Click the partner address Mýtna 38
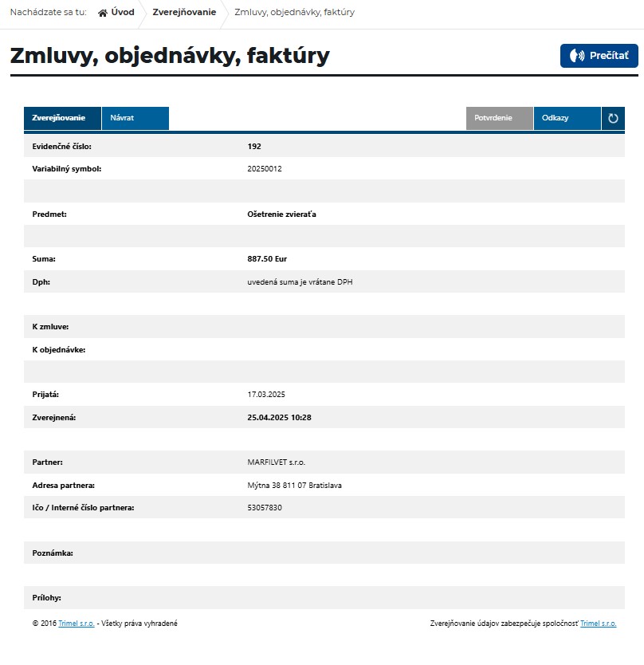644x665 pixels. (x=295, y=485)
